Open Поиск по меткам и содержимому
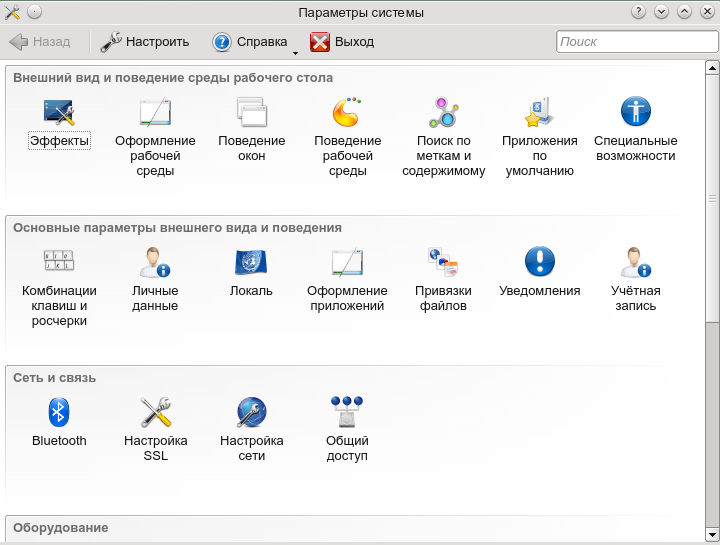The height and width of the screenshot is (545, 720). 444,137
